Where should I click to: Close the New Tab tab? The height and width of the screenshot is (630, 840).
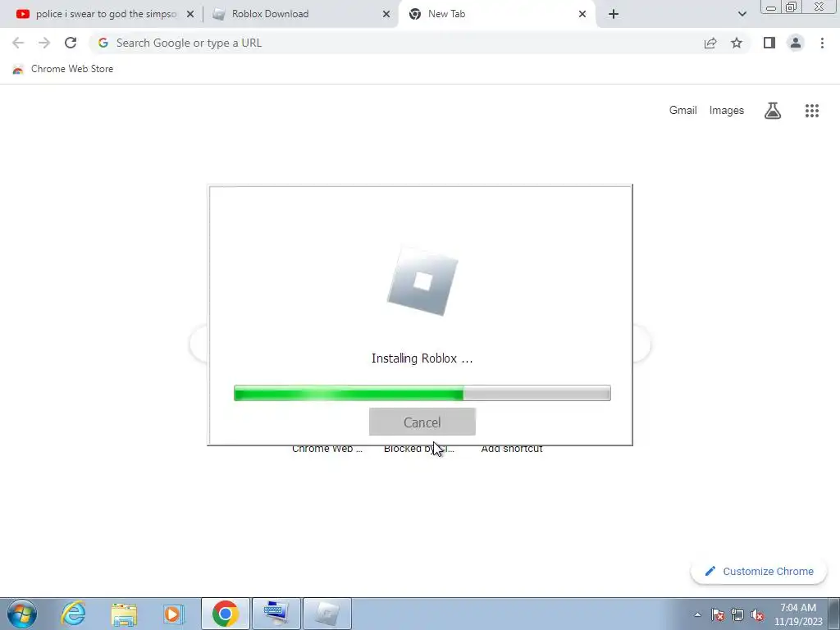pyautogui.click(x=582, y=15)
